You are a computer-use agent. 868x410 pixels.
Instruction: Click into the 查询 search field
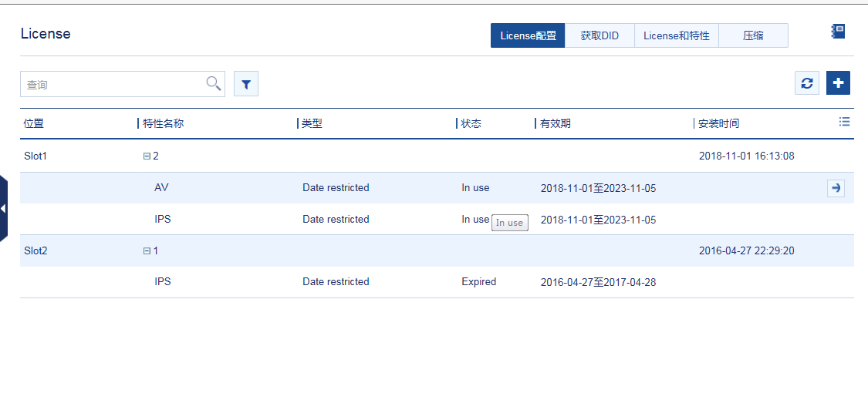pos(112,84)
